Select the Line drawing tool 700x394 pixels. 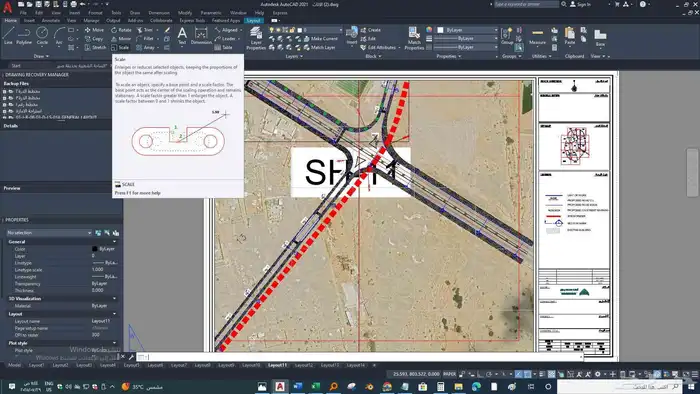tap(8, 36)
